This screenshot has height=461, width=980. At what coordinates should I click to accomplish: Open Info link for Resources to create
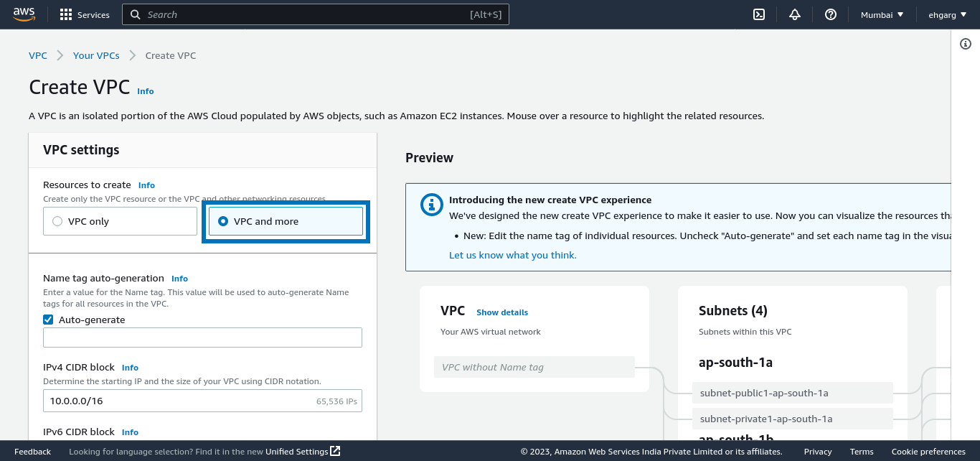pyautogui.click(x=146, y=185)
